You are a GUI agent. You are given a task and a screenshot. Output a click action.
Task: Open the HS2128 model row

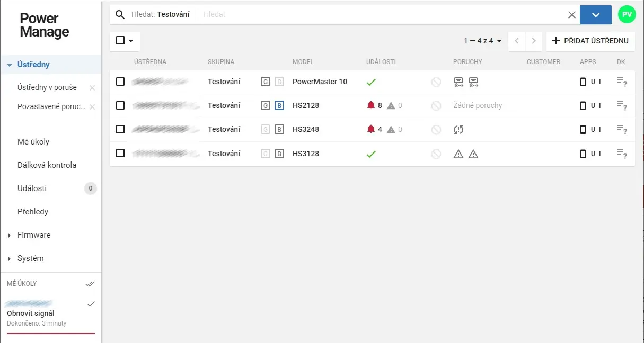[x=306, y=105]
